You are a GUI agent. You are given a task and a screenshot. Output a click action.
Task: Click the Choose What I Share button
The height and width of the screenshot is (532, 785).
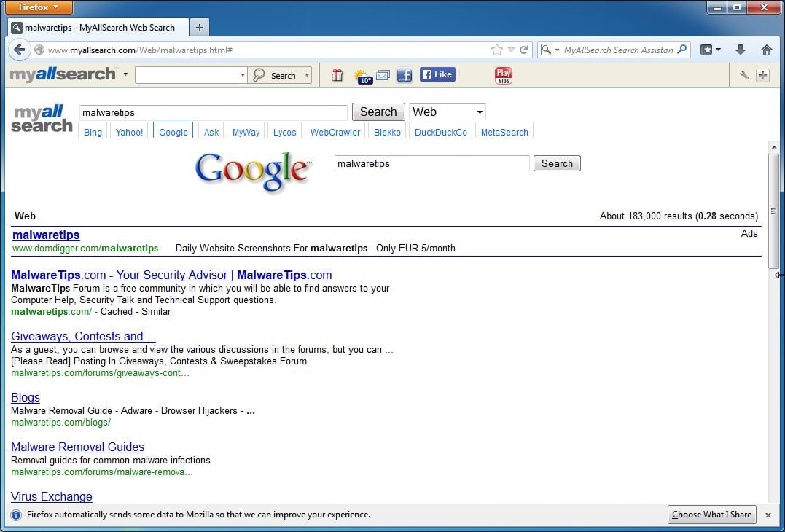coord(711,515)
